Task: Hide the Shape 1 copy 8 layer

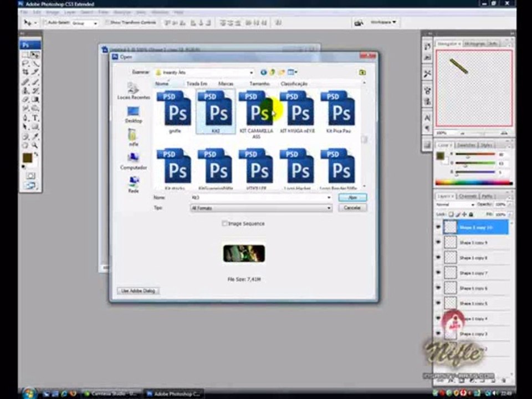Action: pyautogui.click(x=438, y=258)
